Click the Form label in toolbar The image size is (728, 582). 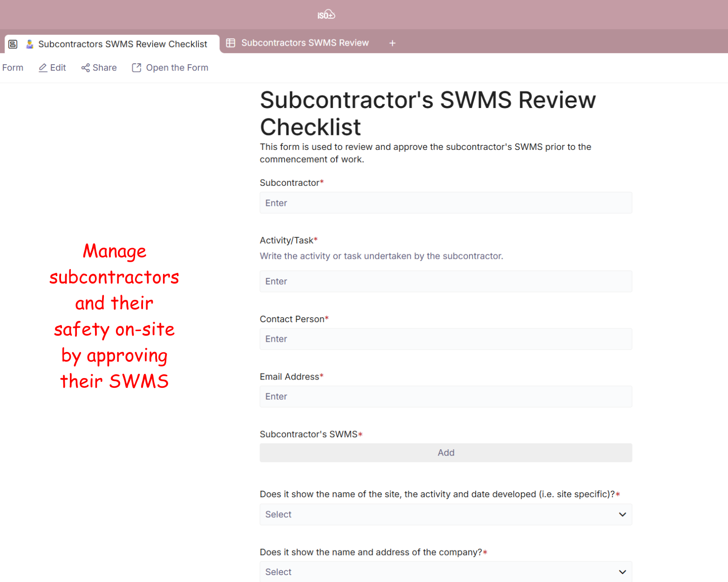tap(13, 68)
